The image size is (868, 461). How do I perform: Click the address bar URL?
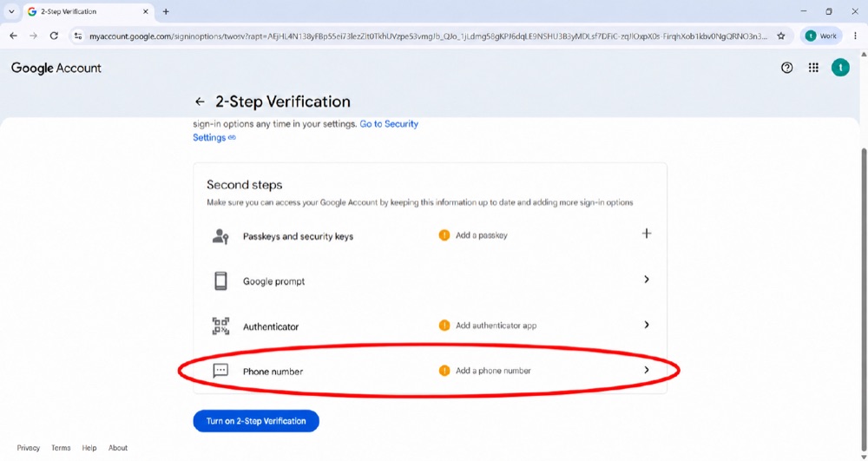pyautogui.click(x=429, y=36)
